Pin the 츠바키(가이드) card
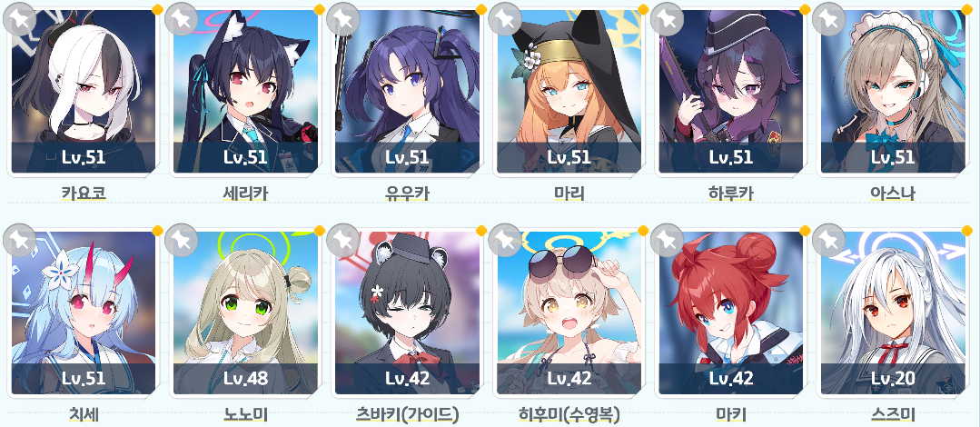 (343, 240)
